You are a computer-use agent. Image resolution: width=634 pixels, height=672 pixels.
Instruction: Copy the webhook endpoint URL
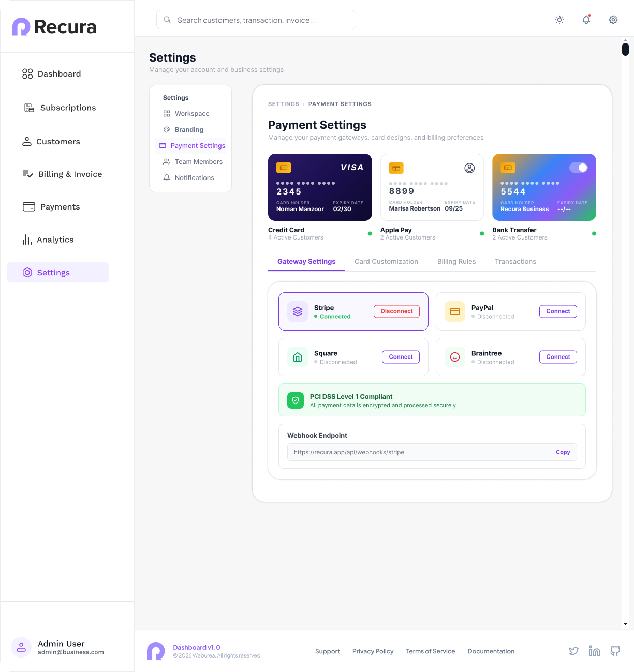pyautogui.click(x=563, y=452)
